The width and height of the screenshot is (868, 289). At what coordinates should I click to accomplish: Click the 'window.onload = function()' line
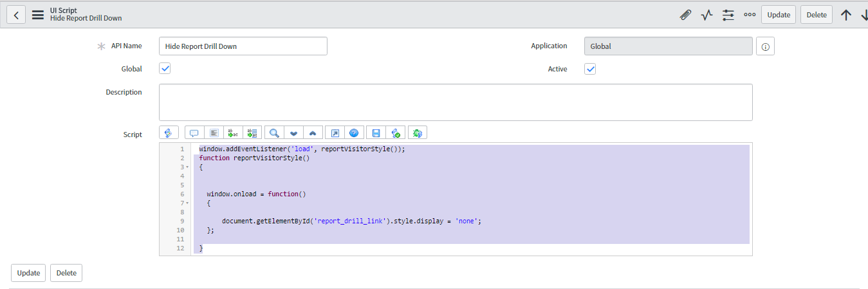click(x=257, y=194)
